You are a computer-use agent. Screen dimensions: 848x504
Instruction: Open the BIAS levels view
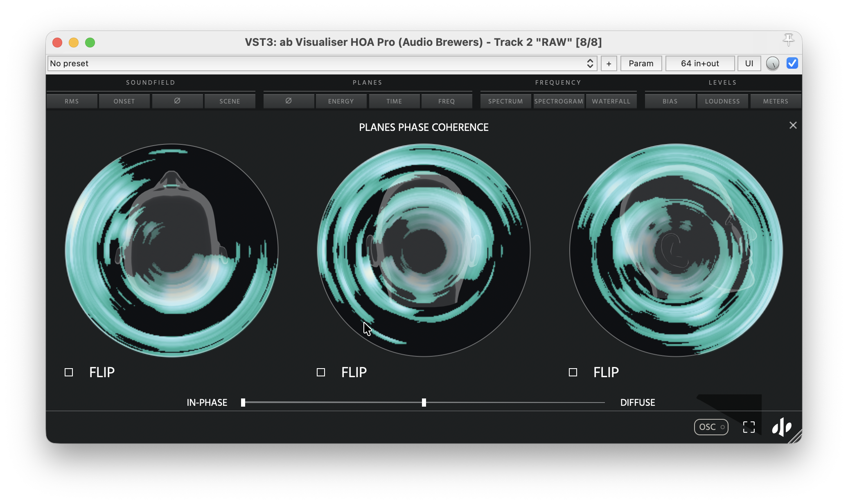click(x=670, y=101)
